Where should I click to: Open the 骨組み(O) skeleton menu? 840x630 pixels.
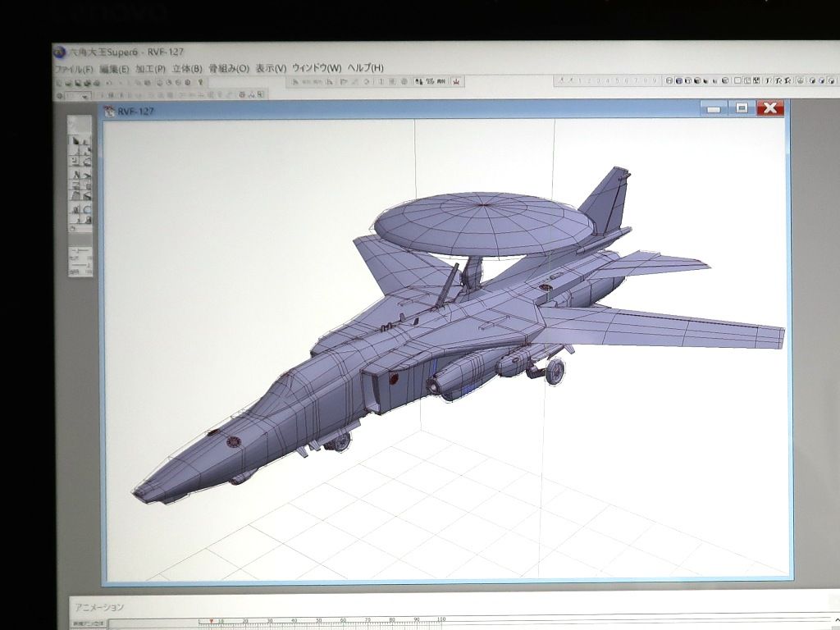click(x=229, y=68)
